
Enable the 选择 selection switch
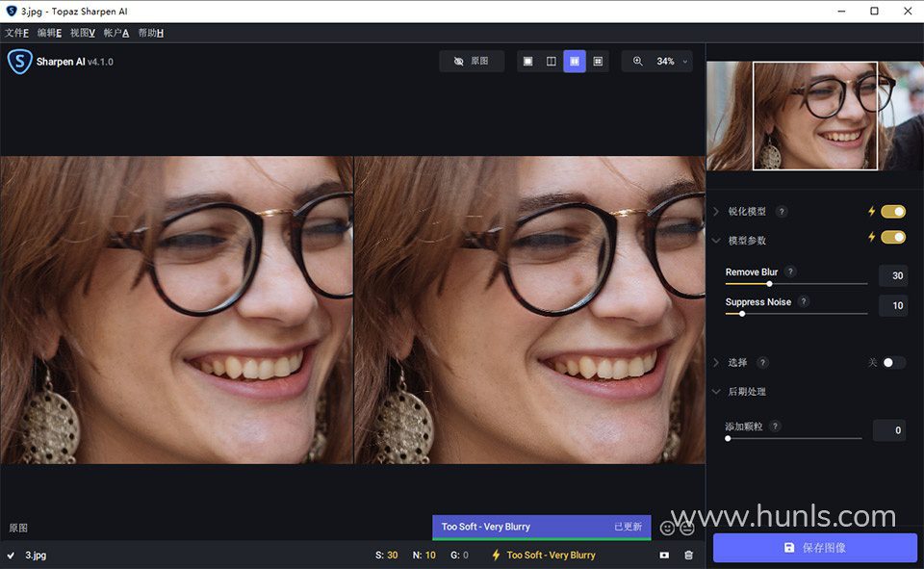(893, 363)
